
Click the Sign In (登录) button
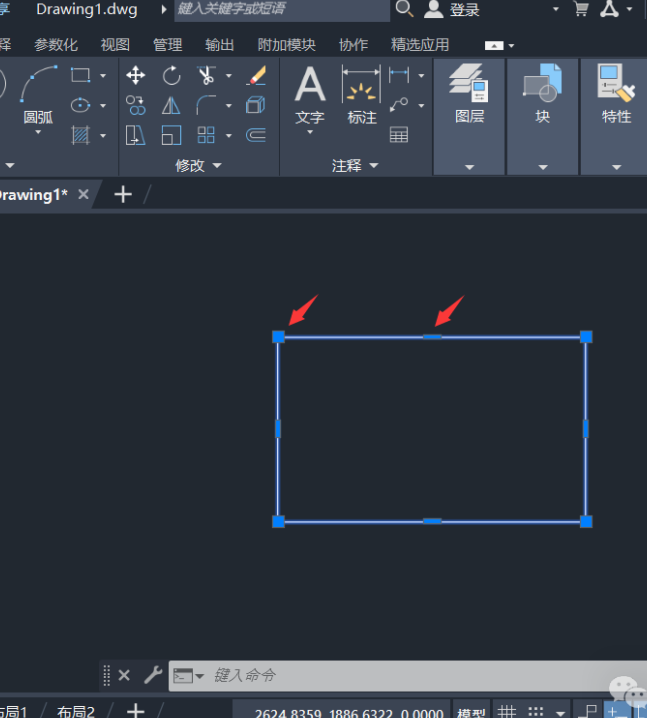point(453,10)
